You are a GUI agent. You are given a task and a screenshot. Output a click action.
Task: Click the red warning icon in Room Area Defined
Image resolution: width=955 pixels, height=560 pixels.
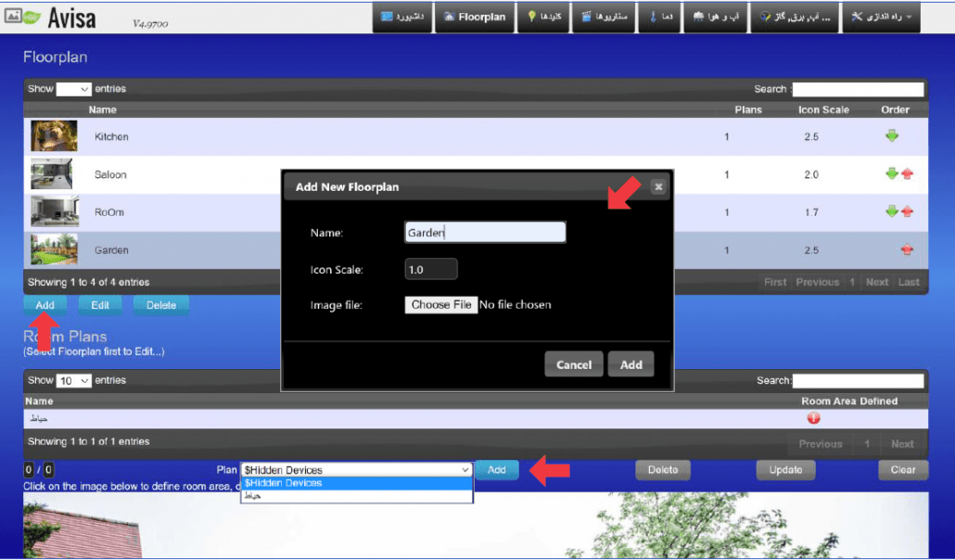point(814,418)
